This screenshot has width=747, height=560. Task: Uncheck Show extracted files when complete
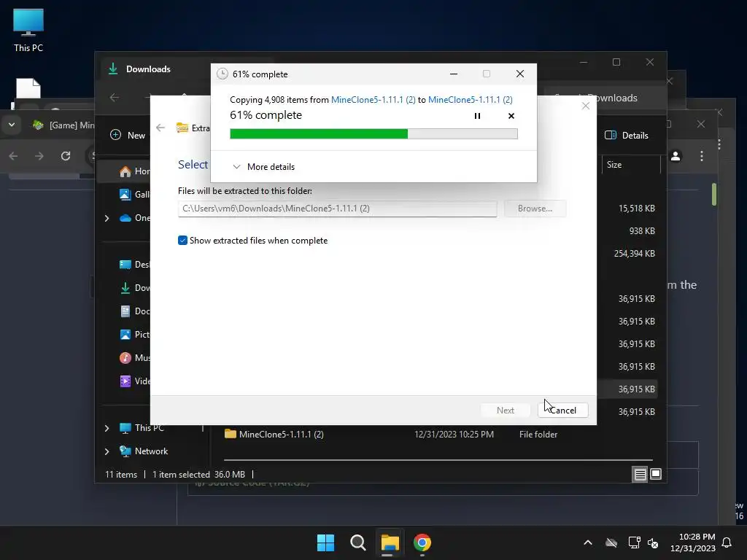[182, 241]
